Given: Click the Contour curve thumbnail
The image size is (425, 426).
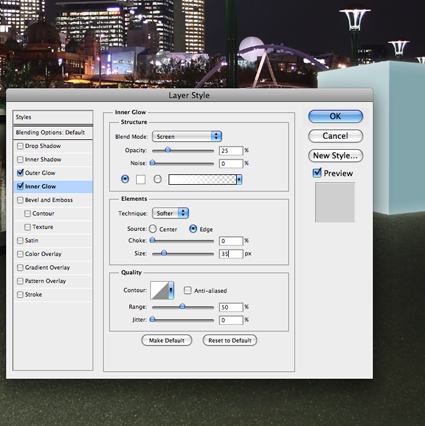Looking at the screenshot, I should point(159,290).
